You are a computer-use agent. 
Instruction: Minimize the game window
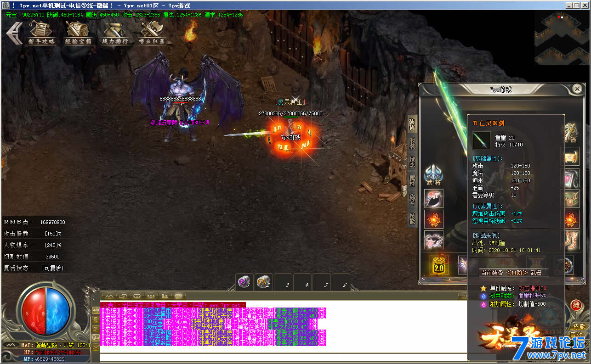tap(569, 6)
